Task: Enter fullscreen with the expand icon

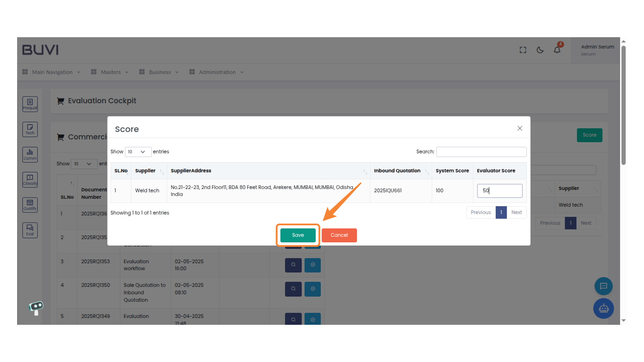Action: pyautogui.click(x=523, y=50)
